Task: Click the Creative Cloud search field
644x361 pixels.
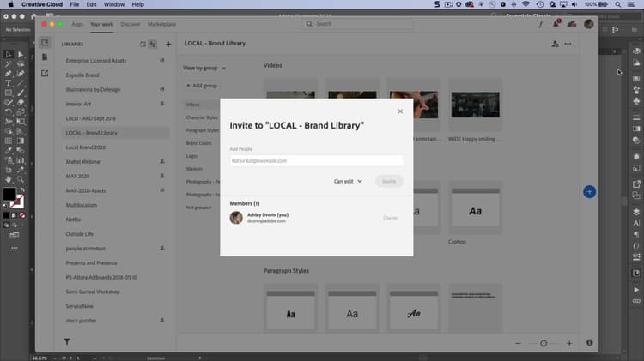Action: pos(357,24)
